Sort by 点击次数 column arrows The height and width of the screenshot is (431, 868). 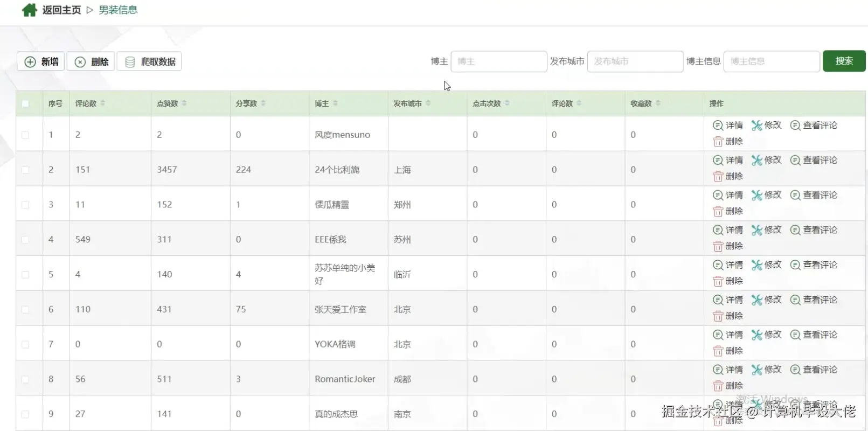coord(507,103)
